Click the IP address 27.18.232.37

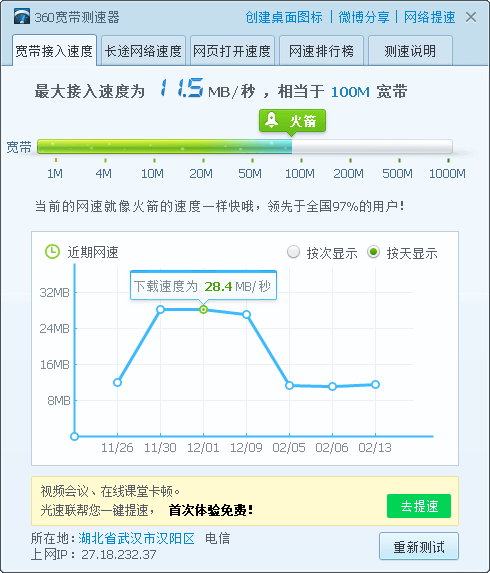(x=119, y=555)
